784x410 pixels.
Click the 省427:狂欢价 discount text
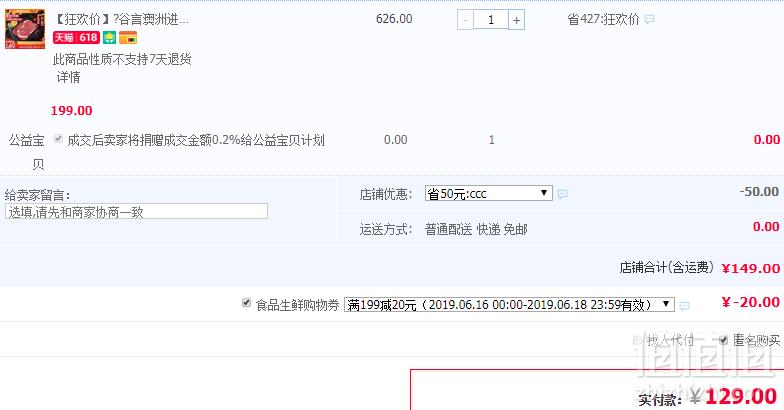click(603, 20)
